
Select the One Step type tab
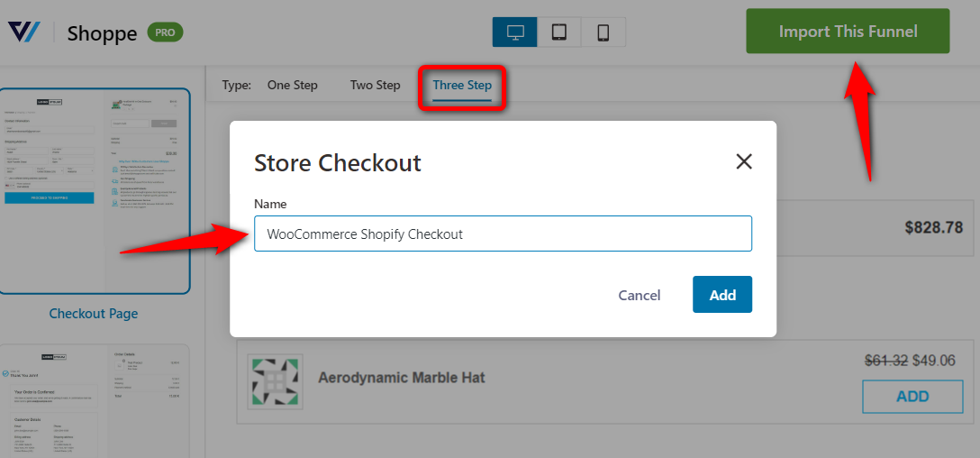click(x=293, y=85)
